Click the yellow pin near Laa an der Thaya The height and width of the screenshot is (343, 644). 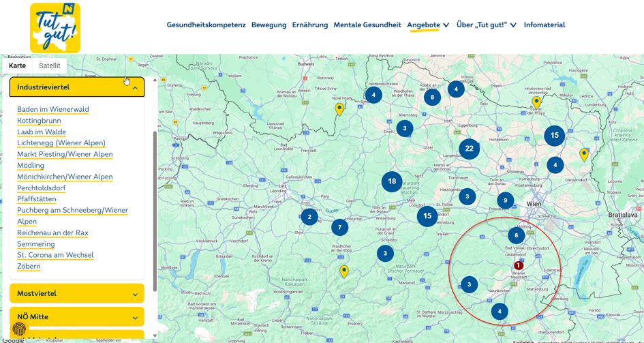(x=536, y=102)
